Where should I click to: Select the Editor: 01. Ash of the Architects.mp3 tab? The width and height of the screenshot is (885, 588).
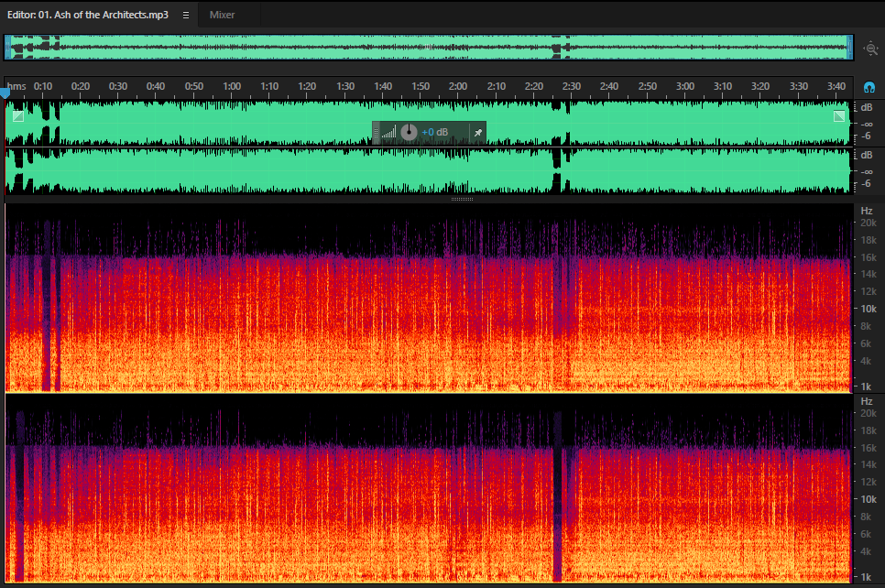click(x=87, y=16)
